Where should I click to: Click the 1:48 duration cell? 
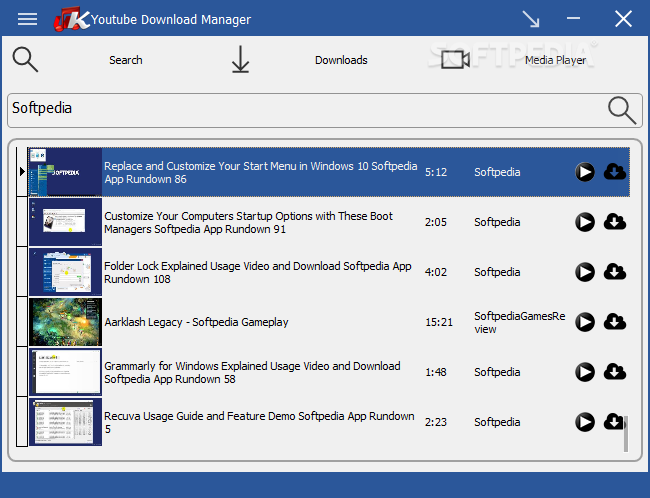[x=436, y=372]
